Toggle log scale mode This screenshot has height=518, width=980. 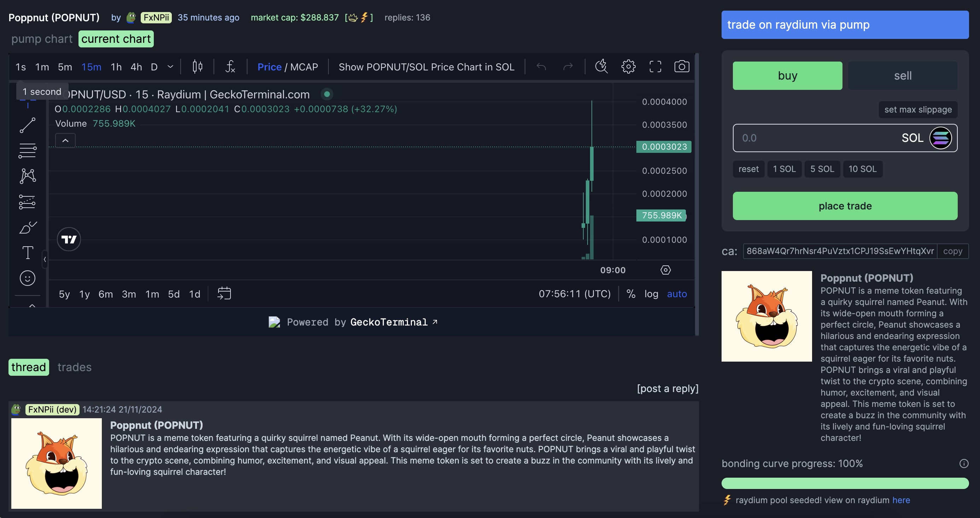tap(651, 294)
